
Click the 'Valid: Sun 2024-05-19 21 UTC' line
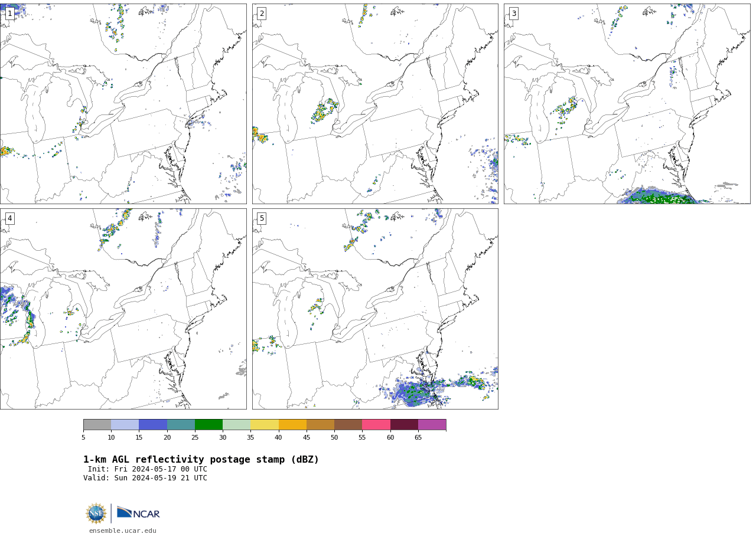145,478
